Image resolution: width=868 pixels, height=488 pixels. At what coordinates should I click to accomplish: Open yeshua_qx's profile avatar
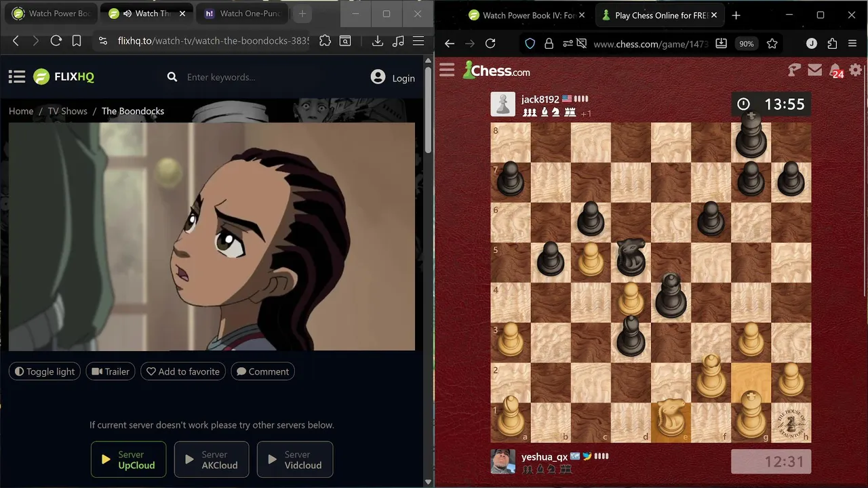[x=503, y=462]
